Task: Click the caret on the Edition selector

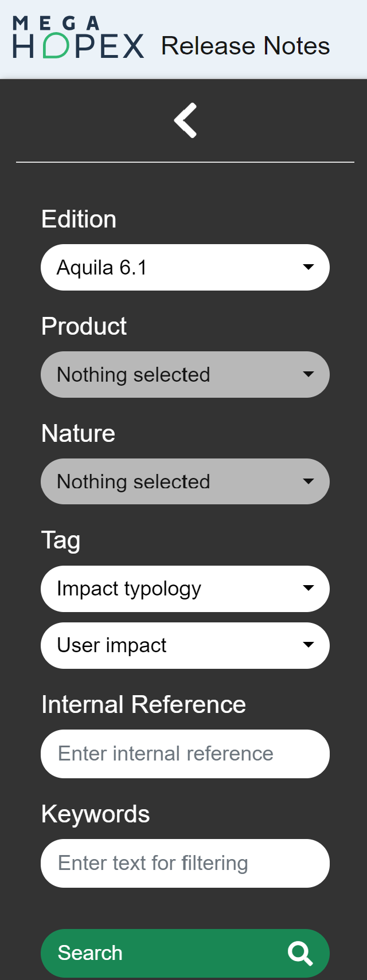Action: pyautogui.click(x=309, y=267)
